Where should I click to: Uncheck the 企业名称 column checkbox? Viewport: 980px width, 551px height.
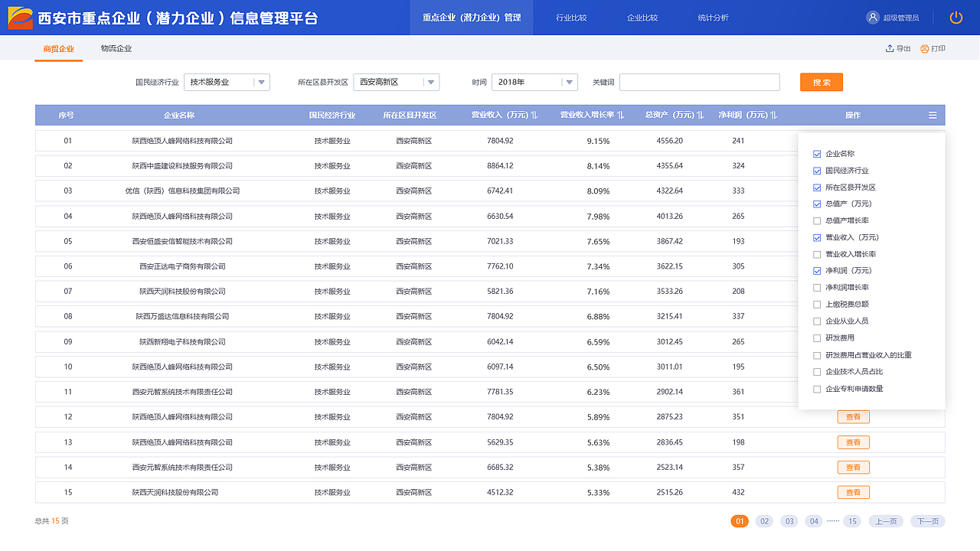click(x=816, y=153)
